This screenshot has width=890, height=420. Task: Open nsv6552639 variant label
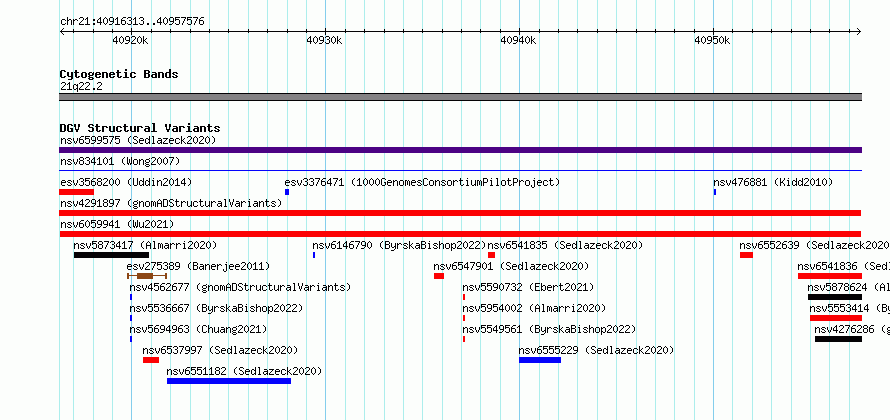click(815, 245)
